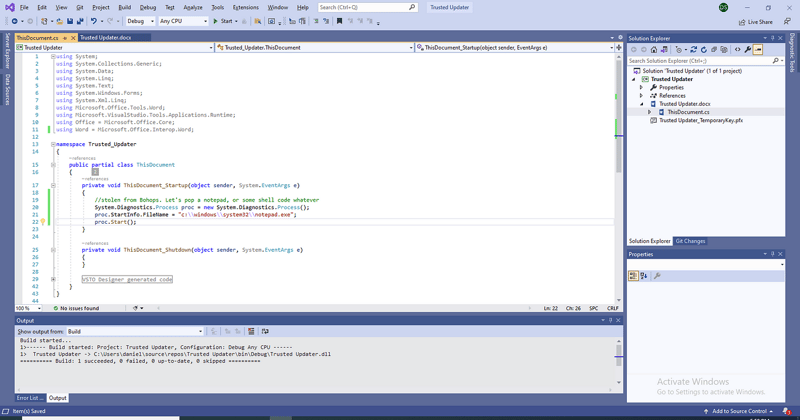Image resolution: width=800 pixels, height=420 pixels.
Task: Click Pending Changes Filter icon in Solution Explorer
Action: (x=679, y=50)
